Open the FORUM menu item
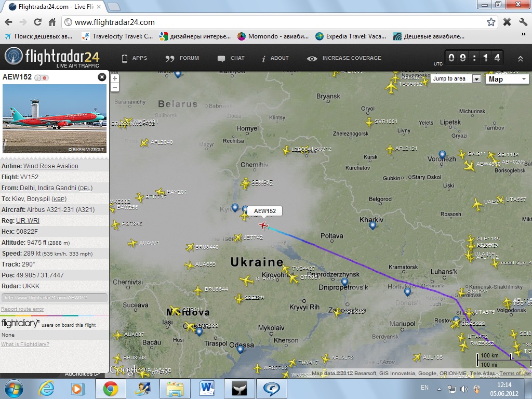Screen dimensions: 532x399 pos(182,58)
